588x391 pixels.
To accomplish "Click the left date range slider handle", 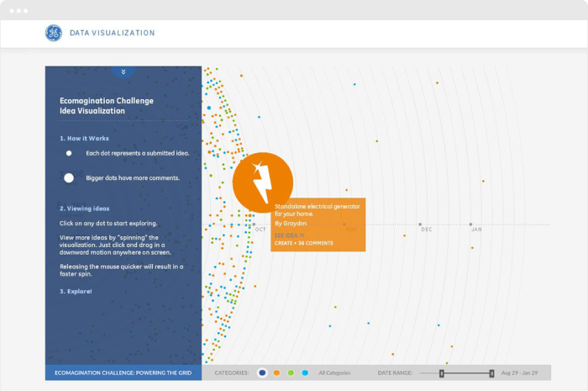I will (x=442, y=373).
